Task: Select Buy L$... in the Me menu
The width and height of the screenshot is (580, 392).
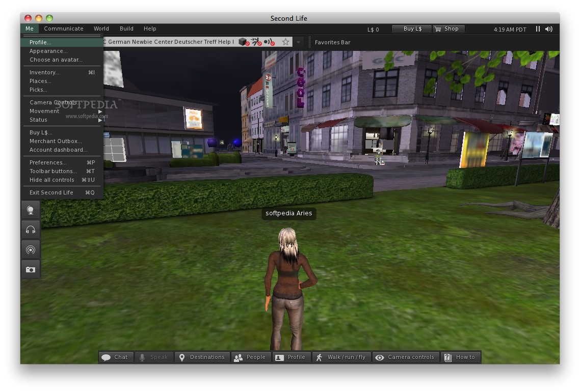Action: pyautogui.click(x=62, y=132)
